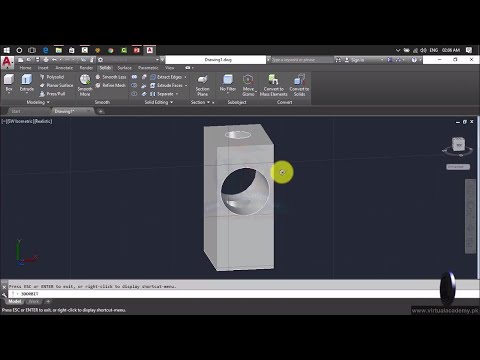Click the Separate solid tool
The image size is (480, 360).
[x=162, y=94]
